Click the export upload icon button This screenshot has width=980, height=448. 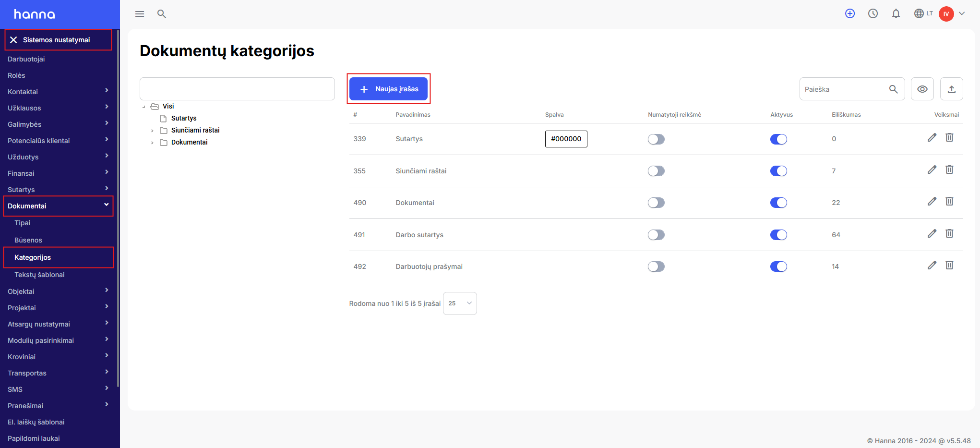(x=952, y=89)
